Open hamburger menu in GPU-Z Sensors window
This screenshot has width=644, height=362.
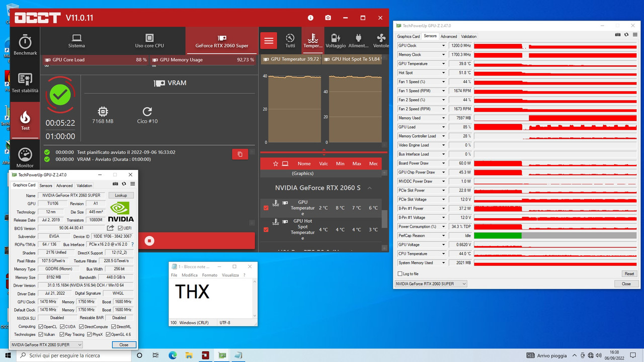pyautogui.click(x=634, y=35)
